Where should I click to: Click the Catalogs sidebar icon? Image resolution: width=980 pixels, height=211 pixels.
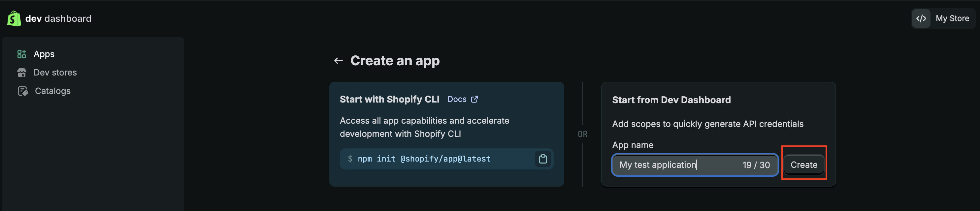tap(22, 91)
